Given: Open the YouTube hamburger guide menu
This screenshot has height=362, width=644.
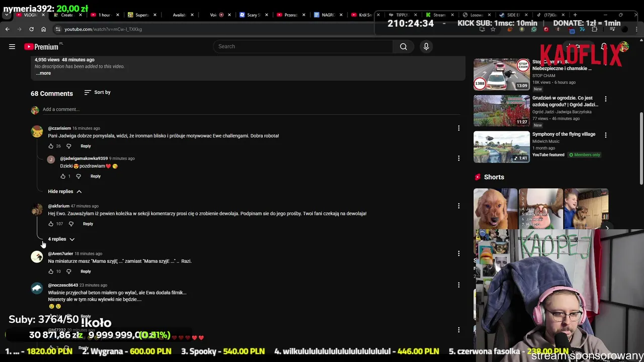Looking at the screenshot, I should [12, 47].
